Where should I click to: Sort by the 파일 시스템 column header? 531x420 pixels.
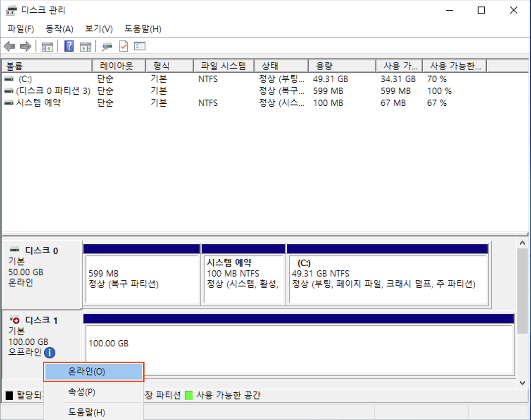point(224,66)
